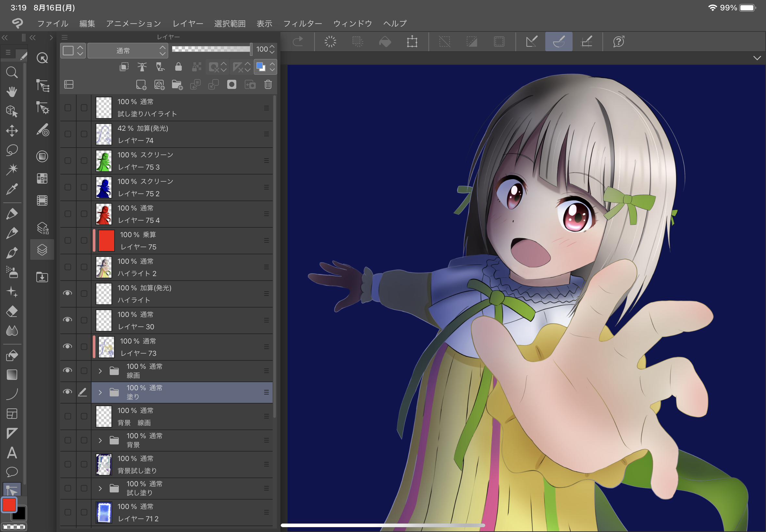766x532 pixels.
Task: Click the layer opacity slider
Action: pos(211,49)
